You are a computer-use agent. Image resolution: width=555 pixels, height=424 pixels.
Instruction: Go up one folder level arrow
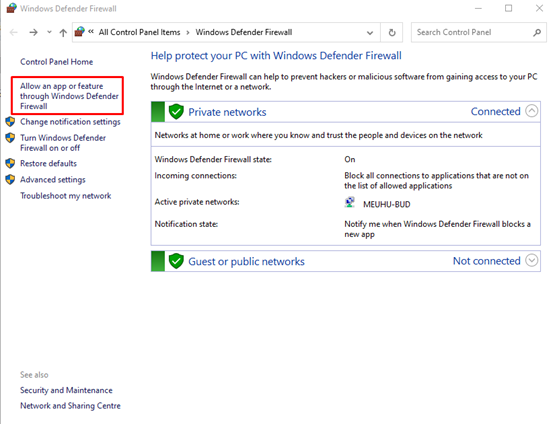(x=63, y=33)
